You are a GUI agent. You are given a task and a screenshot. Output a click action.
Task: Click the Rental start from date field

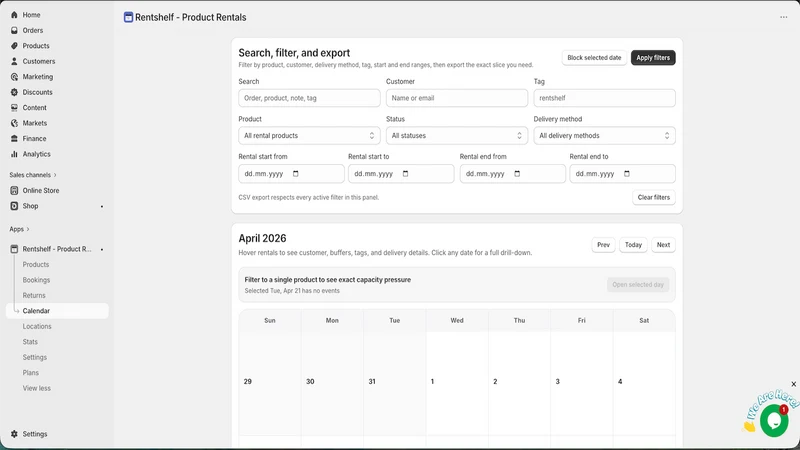click(291, 174)
